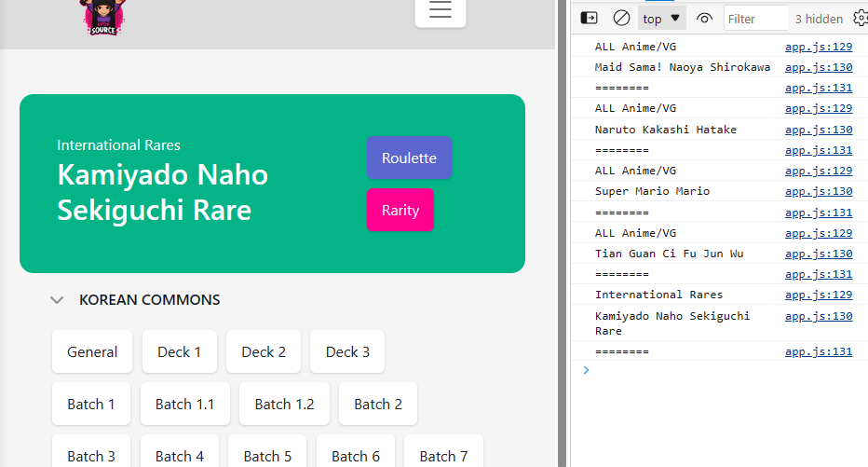The height and width of the screenshot is (467, 868).
Task: Click the KOREAN COMMONS heading text
Action: click(149, 300)
